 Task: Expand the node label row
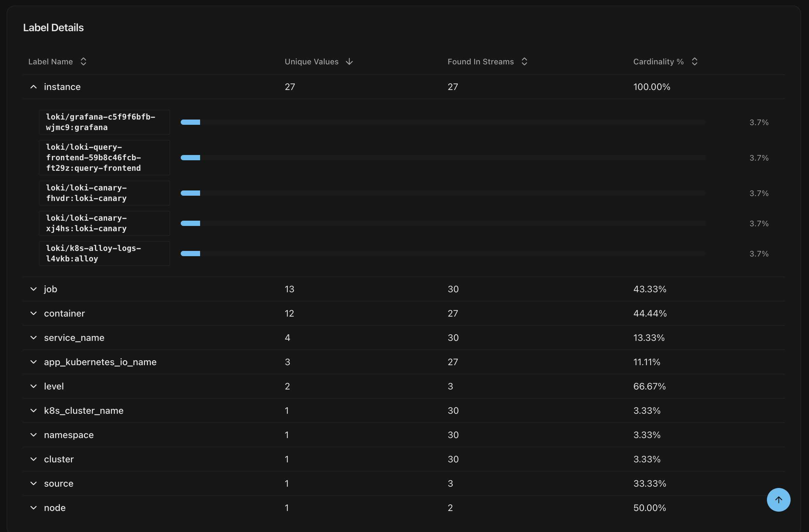tap(33, 508)
